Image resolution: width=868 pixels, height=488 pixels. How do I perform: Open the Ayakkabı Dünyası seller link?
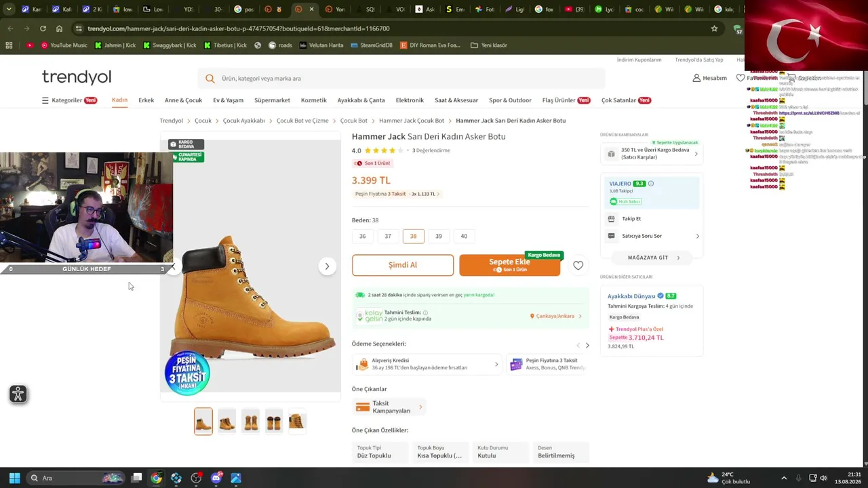tap(631, 296)
